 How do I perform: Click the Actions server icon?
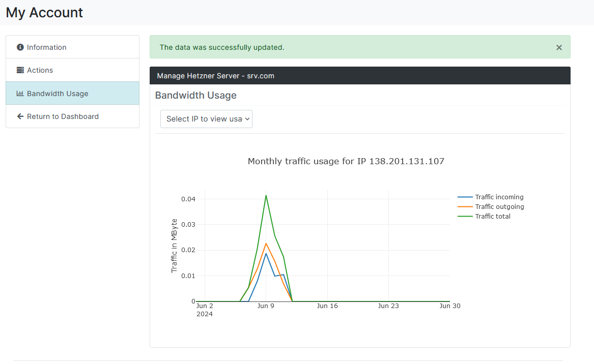(20, 70)
